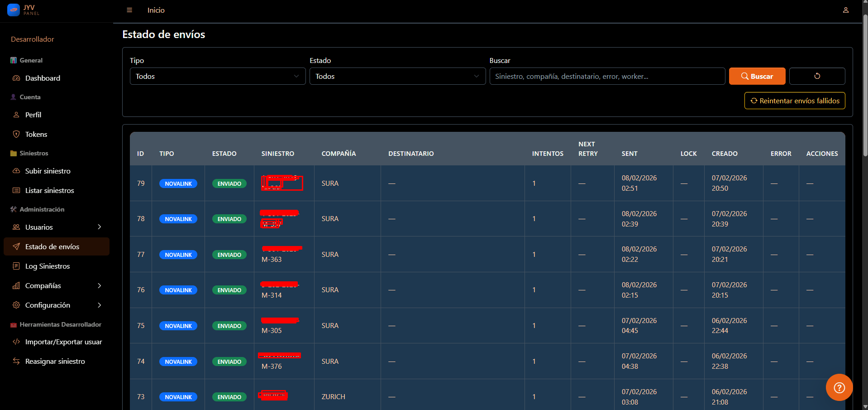
Task: Click the Log Siniestros journal icon
Action: point(16,266)
